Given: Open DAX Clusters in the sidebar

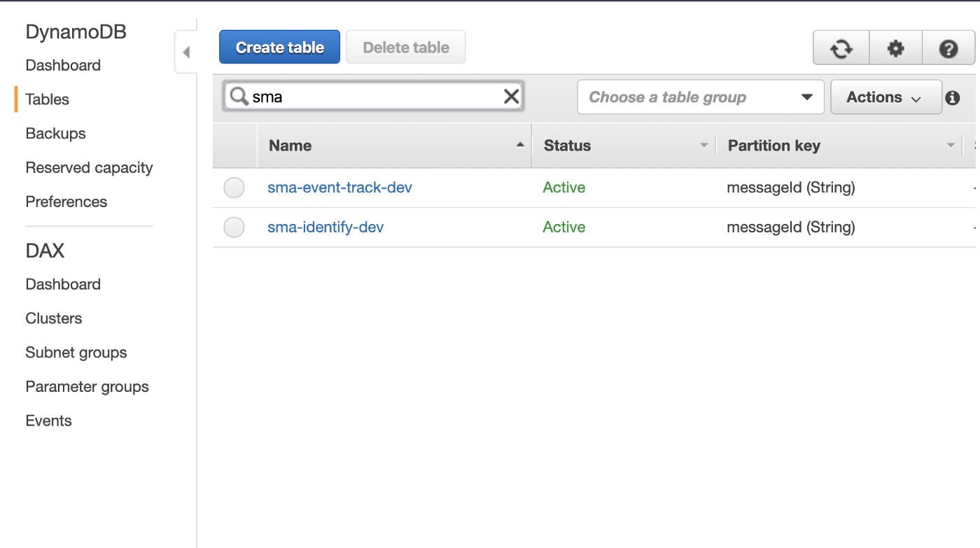Looking at the screenshot, I should click(x=54, y=318).
